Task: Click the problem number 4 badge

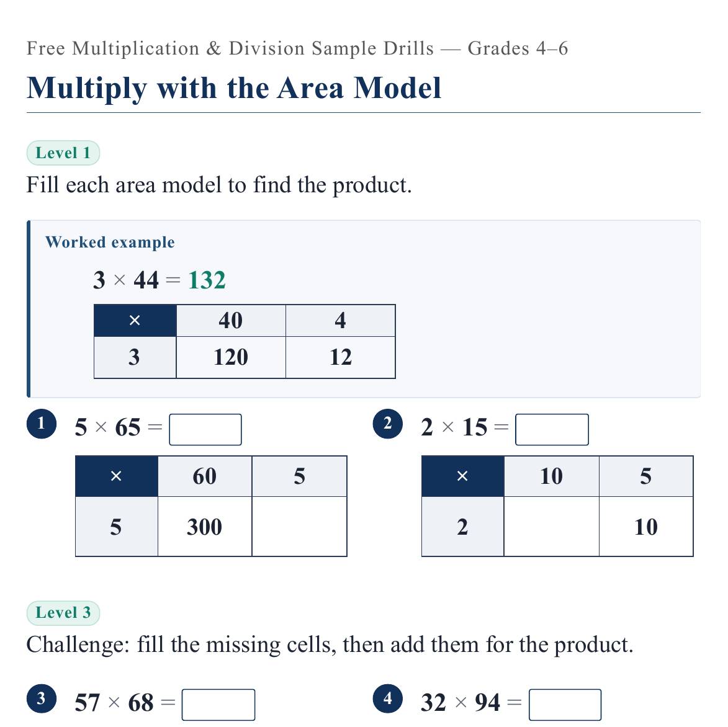Action: pos(388,698)
